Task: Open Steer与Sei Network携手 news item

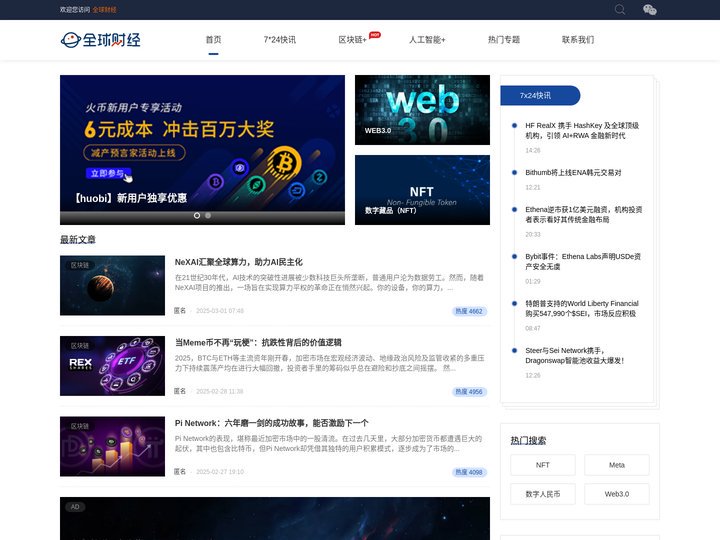Action: (x=574, y=355)
